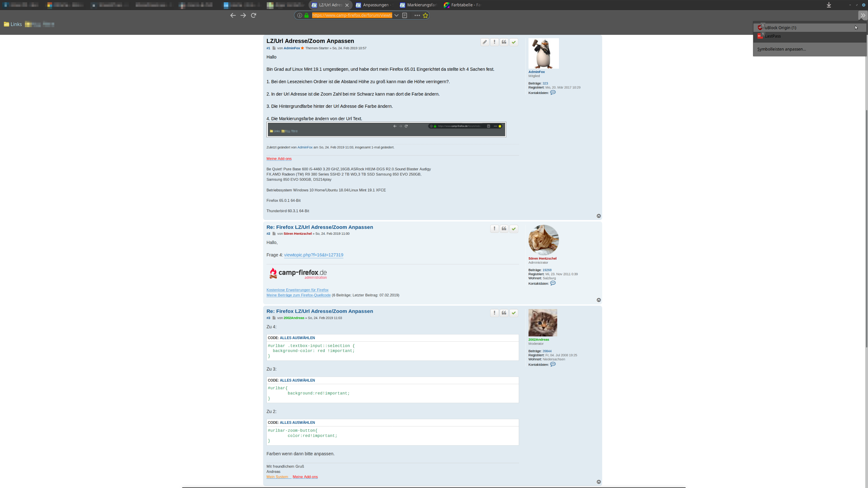Open downloads panel arrow icon
The width and height of the screenshot is (868, 488).
(829, 5)
